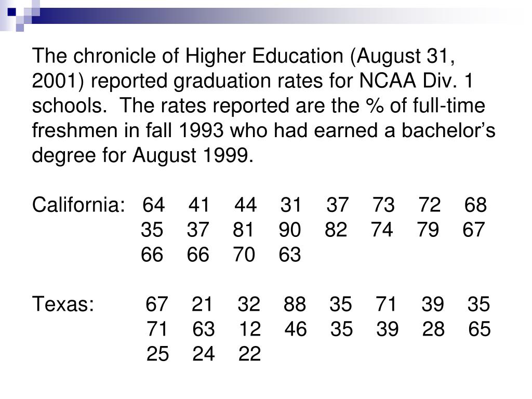532x399 pixels.
Task: Pick the value 46 in Texas rates
Action: [296, 329]
